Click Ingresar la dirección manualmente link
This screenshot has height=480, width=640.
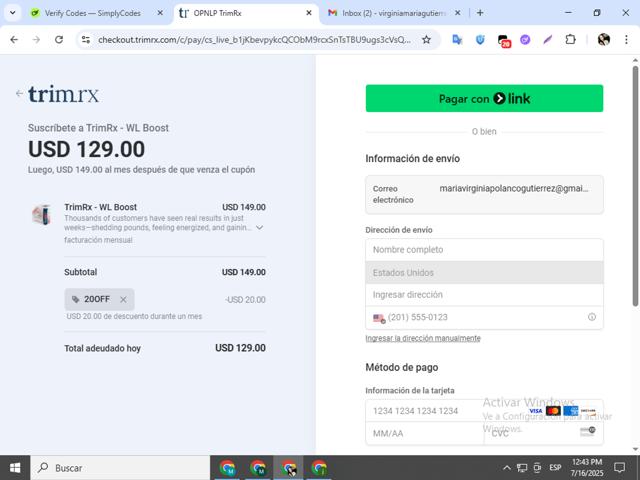[423, 338]
